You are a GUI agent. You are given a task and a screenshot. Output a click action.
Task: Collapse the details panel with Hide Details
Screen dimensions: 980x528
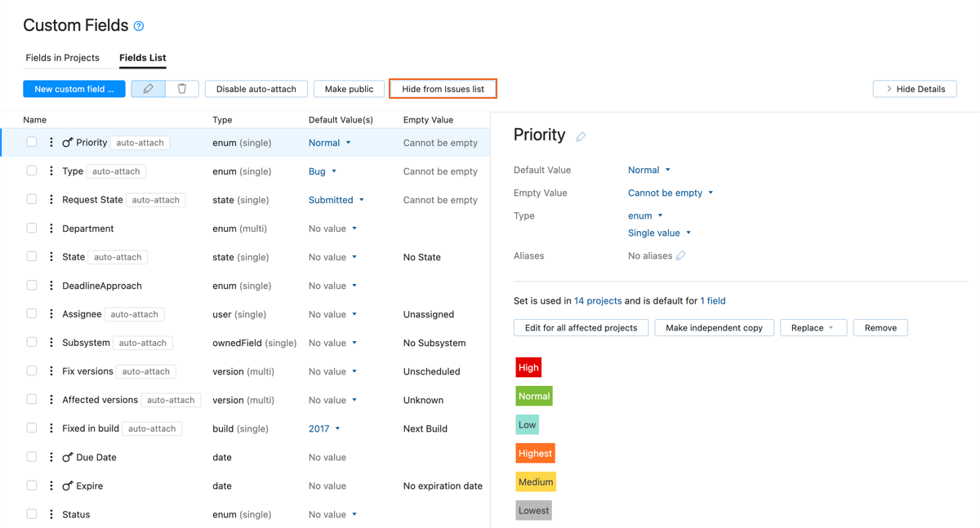tap(914, 88)
